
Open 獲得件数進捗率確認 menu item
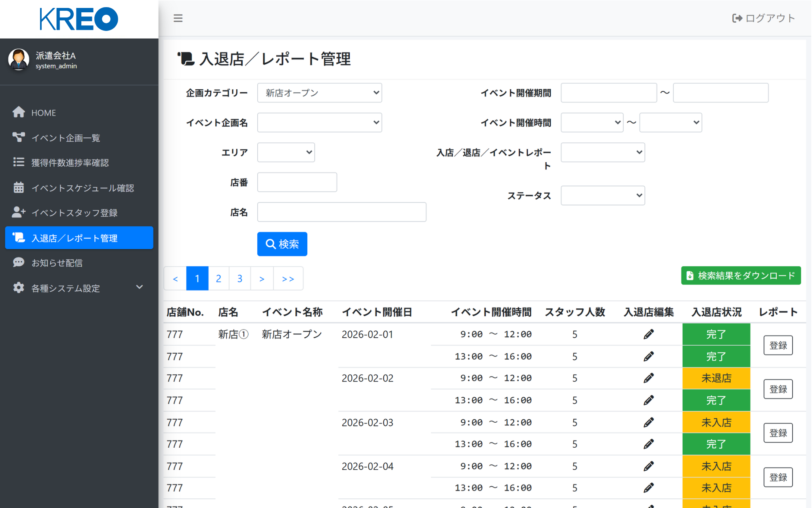[70, 163]
